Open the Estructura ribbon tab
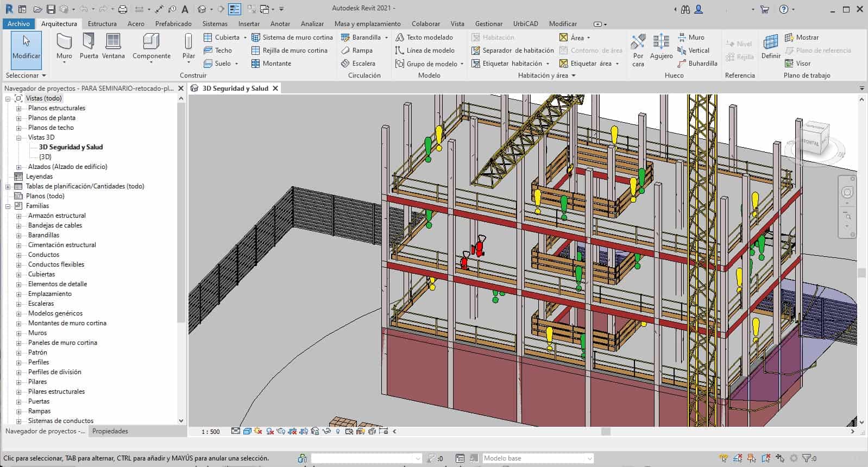868x467 pixels. coord(102,24)
